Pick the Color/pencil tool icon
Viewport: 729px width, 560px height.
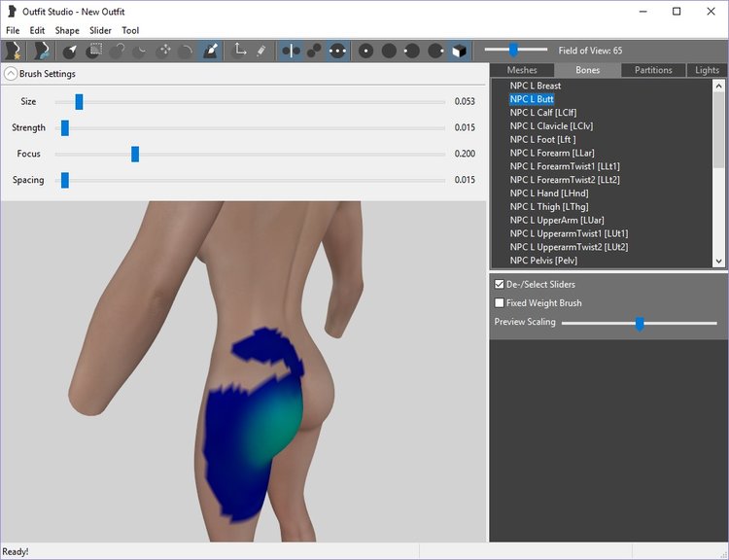261,51
